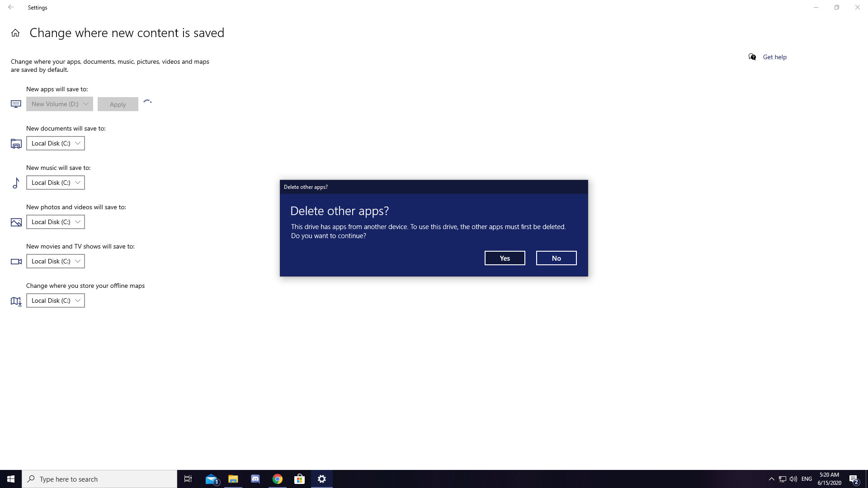Minimize the Settings window
868x488 pixels.
click(816, 7)
